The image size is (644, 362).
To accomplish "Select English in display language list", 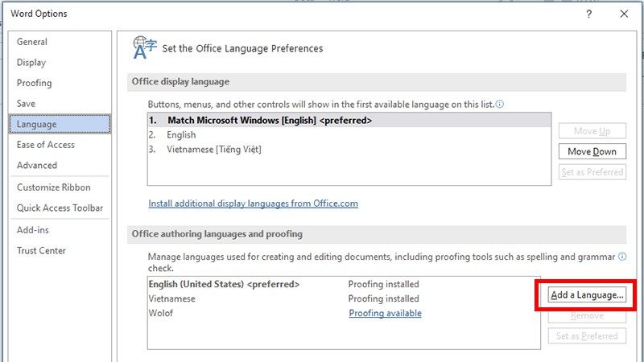I will 349,134.
